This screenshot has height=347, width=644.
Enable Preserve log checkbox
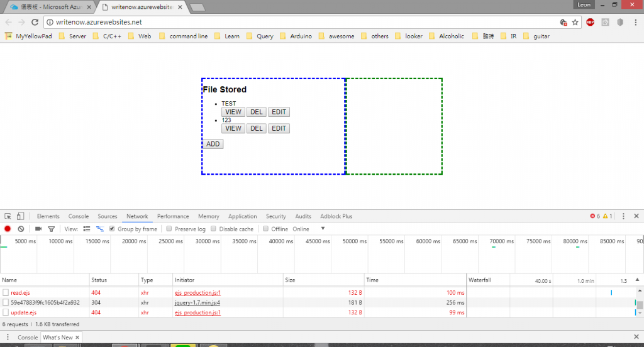tap(169, 229)
